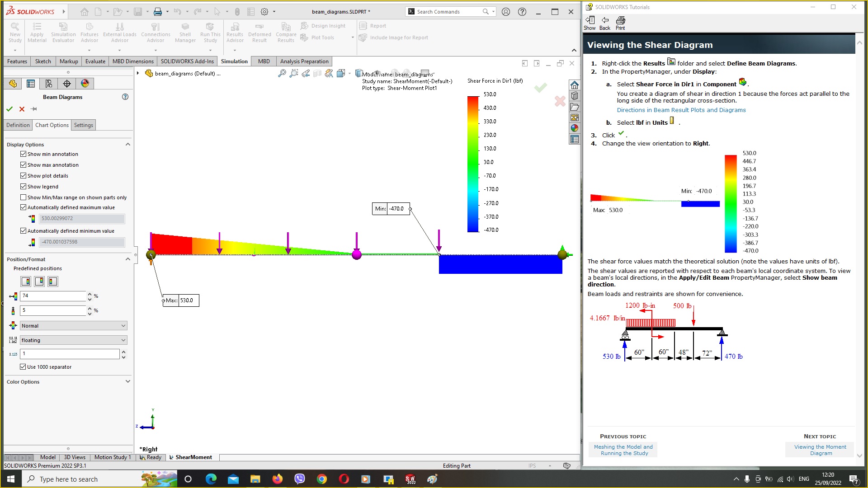The height and width of the screenshot is (488, 868).
Task: Expand Color Options section
Action: [127, 382]
